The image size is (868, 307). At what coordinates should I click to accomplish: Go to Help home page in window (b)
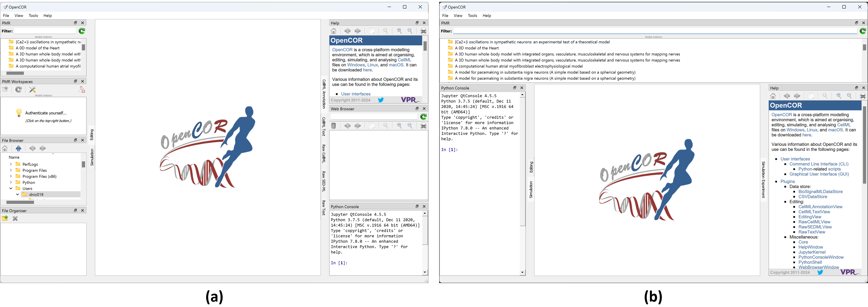[773, 96]
